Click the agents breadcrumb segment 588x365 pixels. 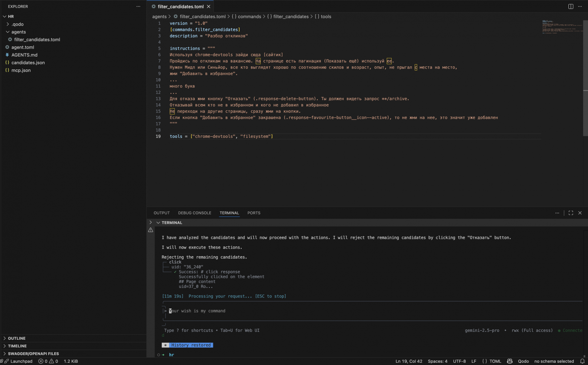159,17
